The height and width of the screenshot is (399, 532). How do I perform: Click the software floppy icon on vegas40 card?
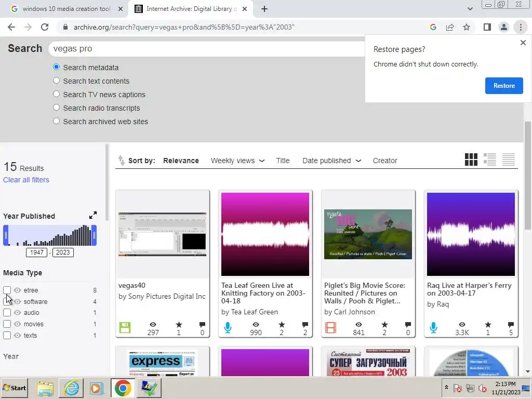[x=125, y=328]
